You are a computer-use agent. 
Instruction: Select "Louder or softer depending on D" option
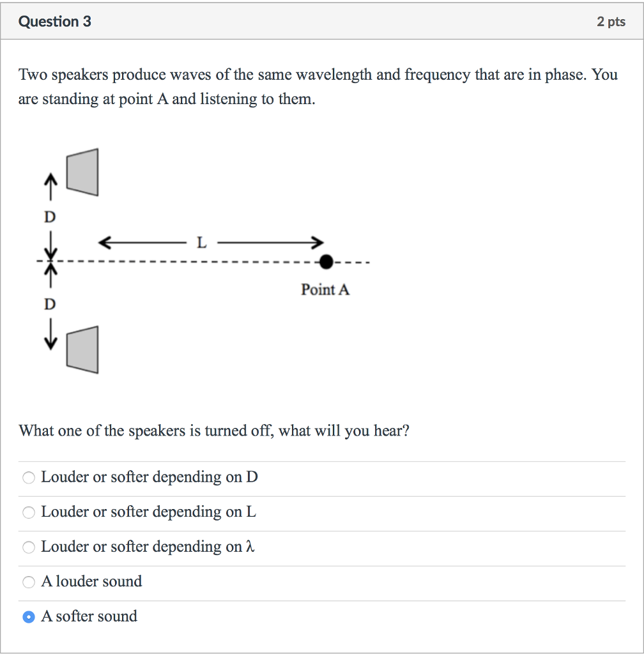point(28,477)
